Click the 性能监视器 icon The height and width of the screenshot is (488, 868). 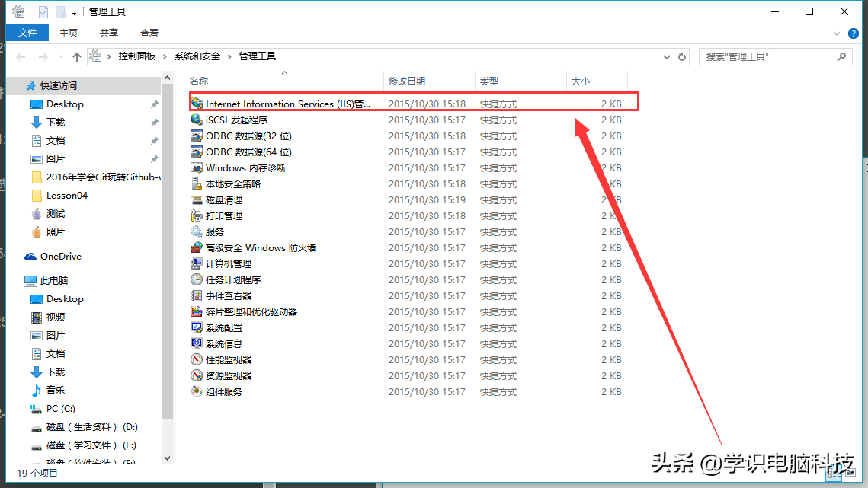click(197, 359)
